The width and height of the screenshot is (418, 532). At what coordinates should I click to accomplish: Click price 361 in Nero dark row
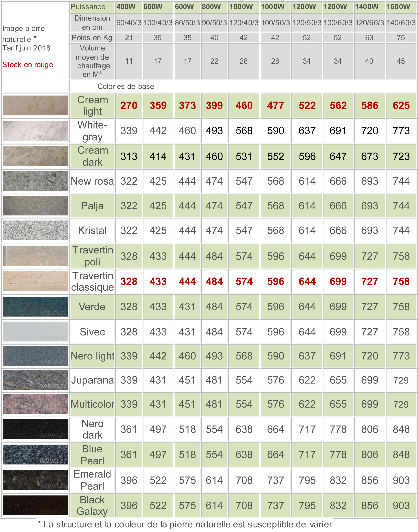(x=129, y=429)
